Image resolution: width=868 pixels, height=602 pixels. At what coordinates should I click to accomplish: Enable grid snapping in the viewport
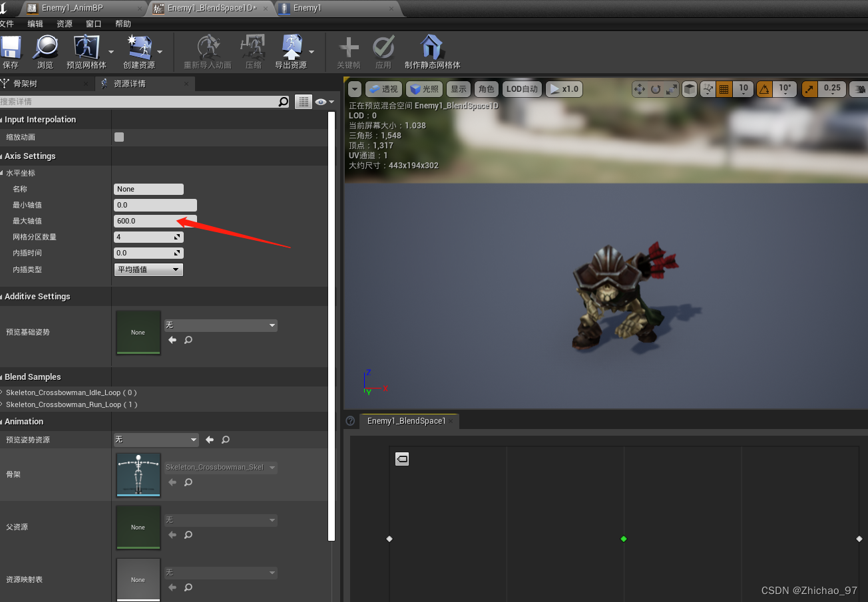tap(724, 88)
